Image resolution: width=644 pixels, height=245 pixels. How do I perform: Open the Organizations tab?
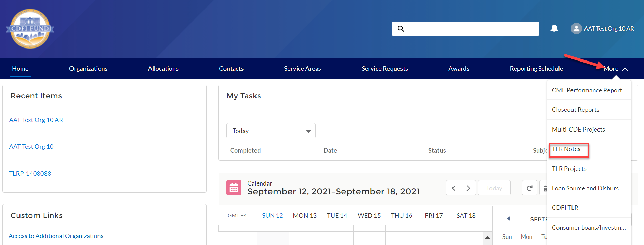(88, 69)
